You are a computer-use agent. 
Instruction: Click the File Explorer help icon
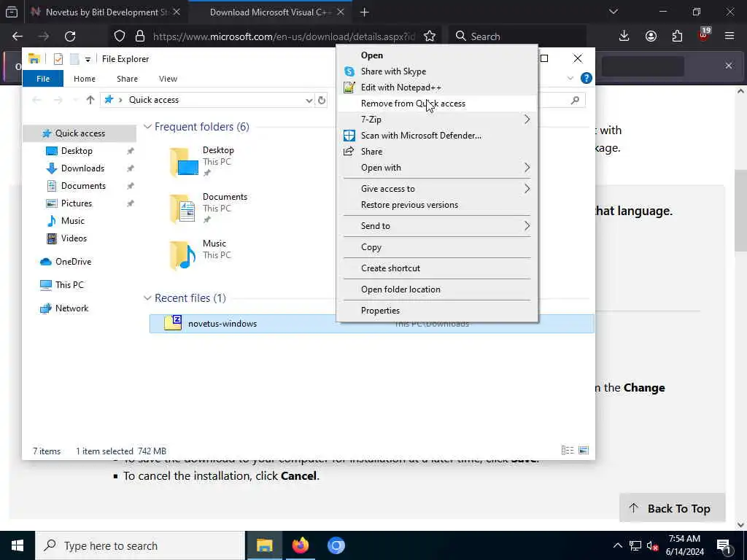click(587, 78)
